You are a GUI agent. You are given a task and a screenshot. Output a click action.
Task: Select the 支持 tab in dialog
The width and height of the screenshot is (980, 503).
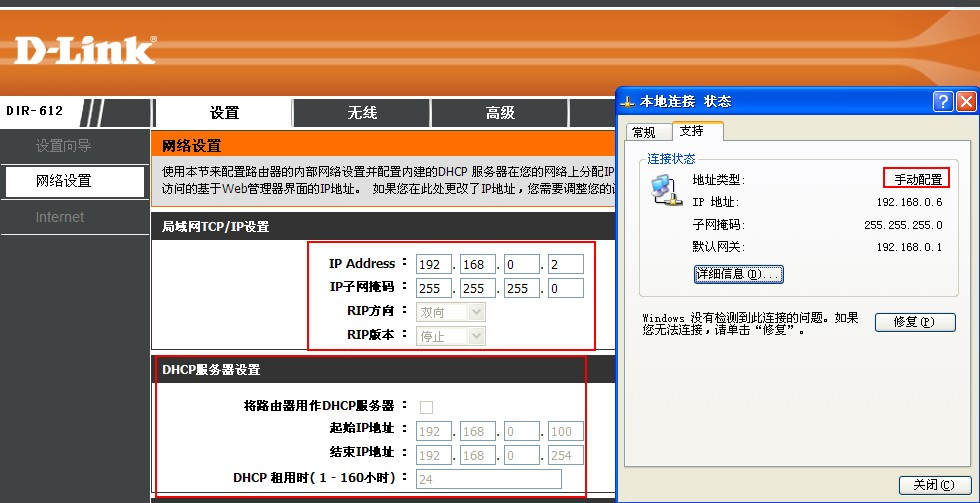(691, 131)
